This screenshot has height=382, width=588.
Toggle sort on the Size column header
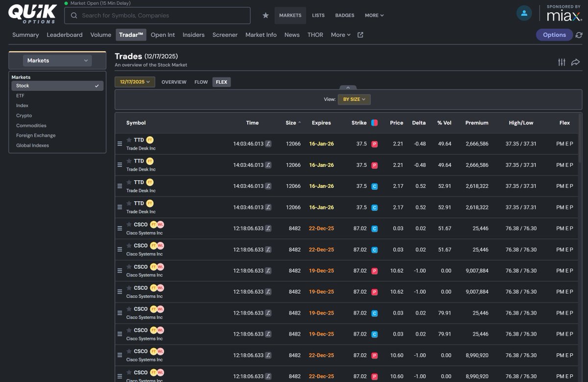tap(293, 123)
